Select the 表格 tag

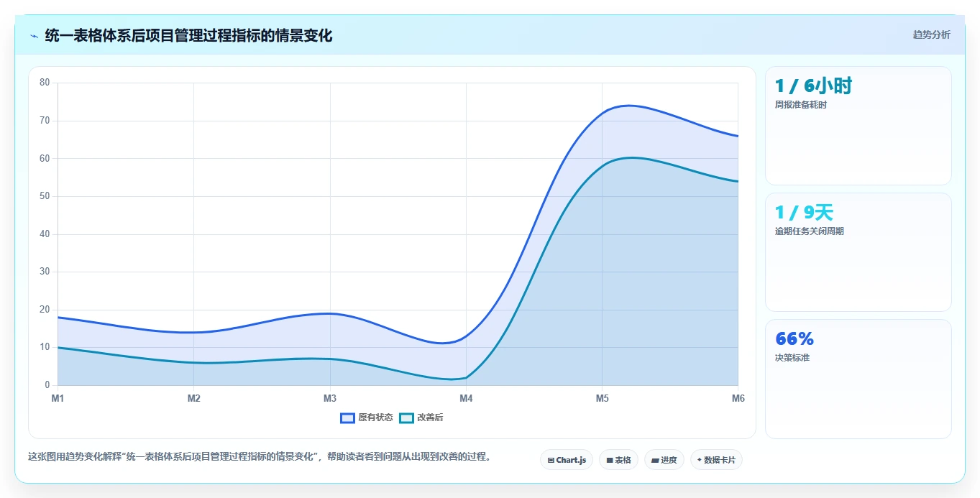618,460
